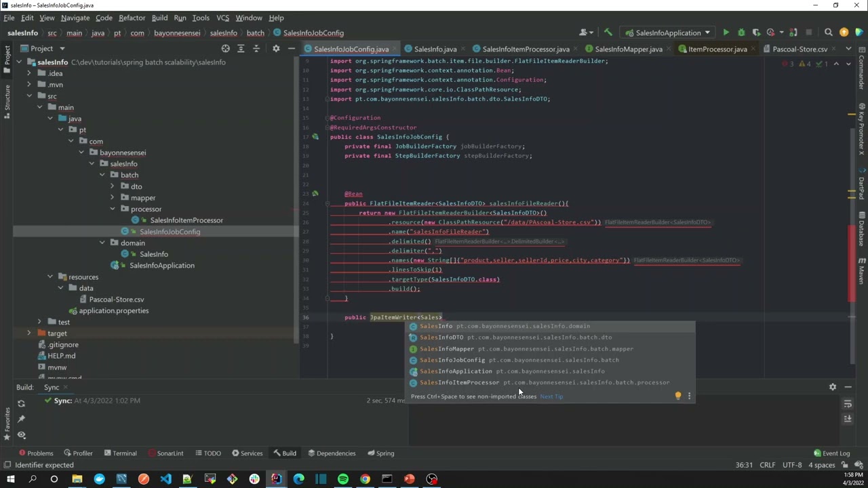Viewport: 868px width, 488px height.
Task: Open Project panel gear settings
Action: (x=276, y=49)
